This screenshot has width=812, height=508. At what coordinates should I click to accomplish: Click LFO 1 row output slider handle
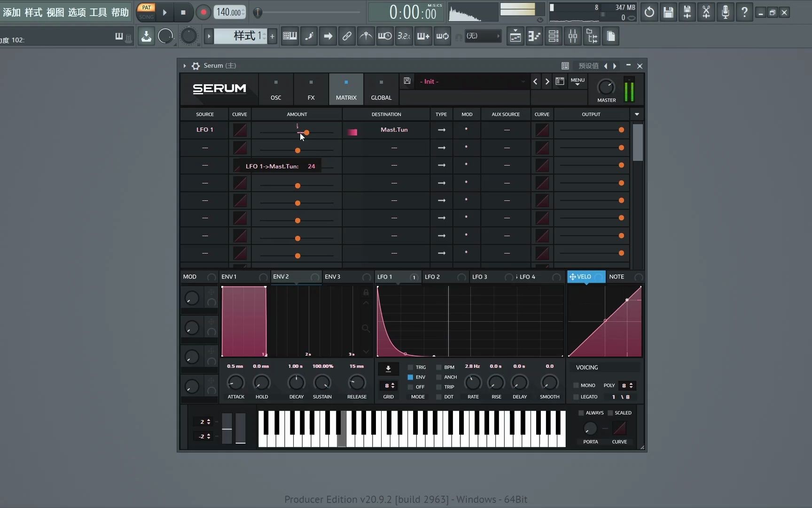621,130
